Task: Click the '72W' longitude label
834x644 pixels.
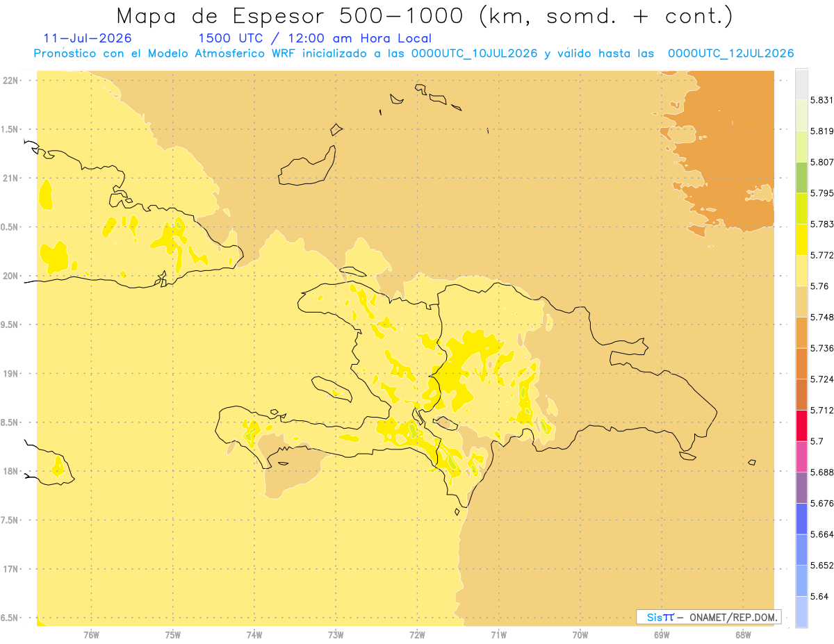Action: point(417,634)
